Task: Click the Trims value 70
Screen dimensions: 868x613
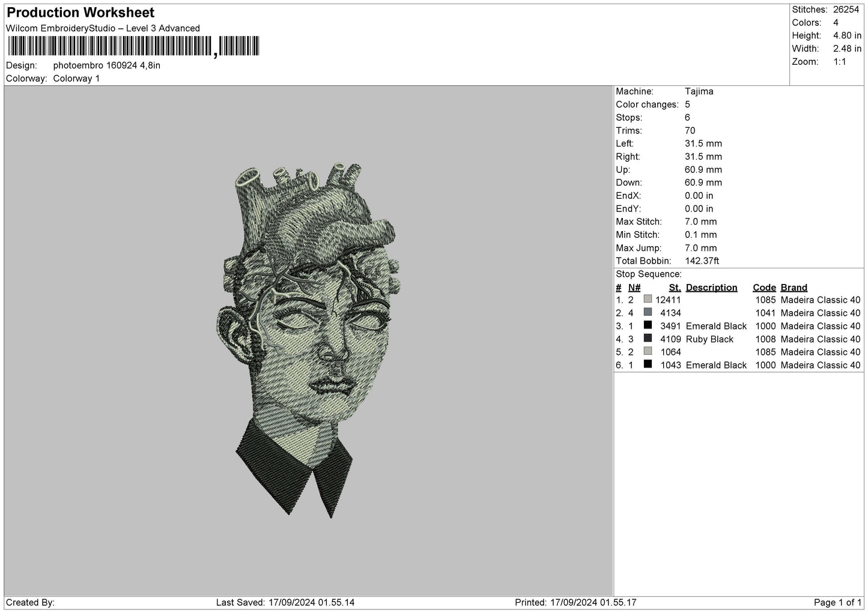Action: pyautogui.click(x=690, y=131)
